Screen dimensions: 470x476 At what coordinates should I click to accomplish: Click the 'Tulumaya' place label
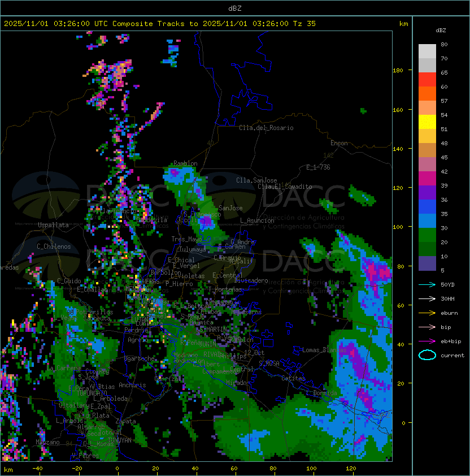point(193,249)
